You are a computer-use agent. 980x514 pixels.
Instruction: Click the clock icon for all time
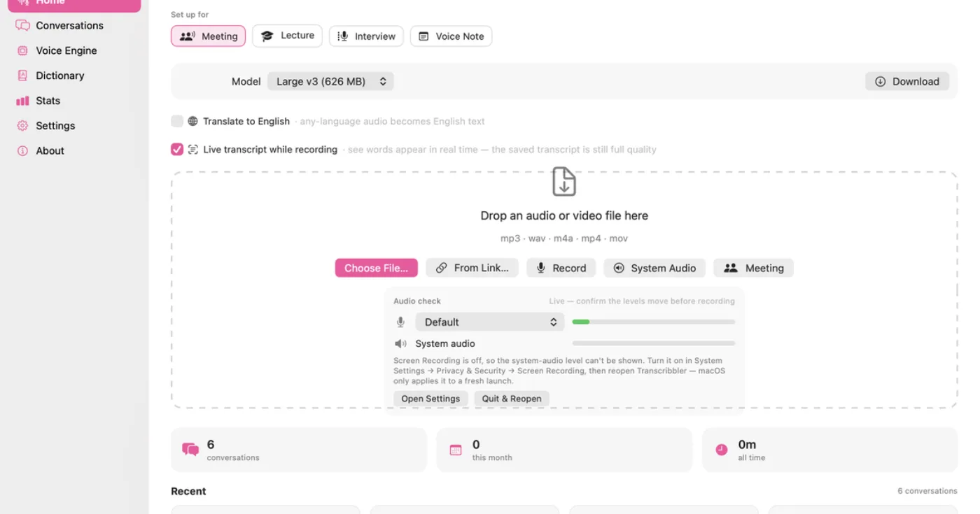(722, 450)
